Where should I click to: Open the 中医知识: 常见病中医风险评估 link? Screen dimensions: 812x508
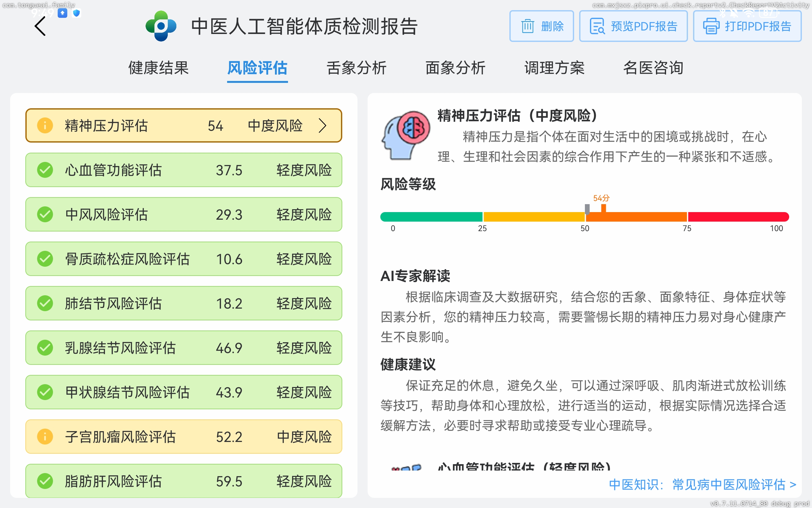coord(702,485)
